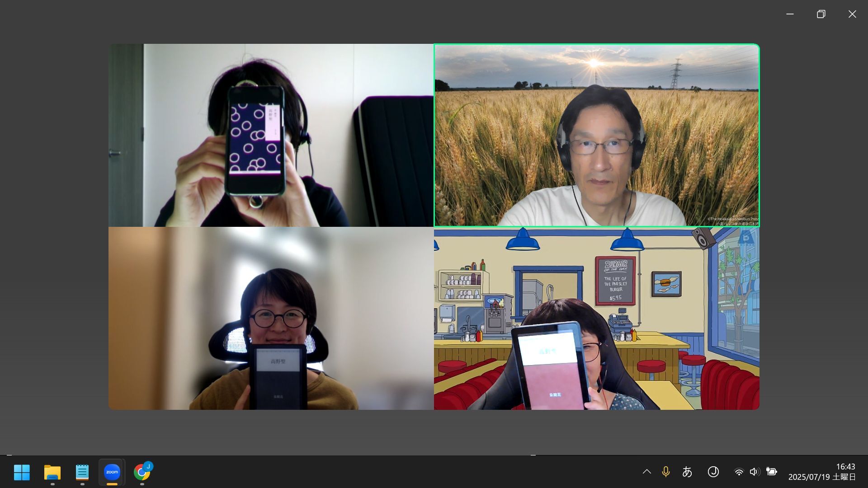Open File Explorer from taskbar
The width and height of the screenshot is (868, 488).
[52, 472]
